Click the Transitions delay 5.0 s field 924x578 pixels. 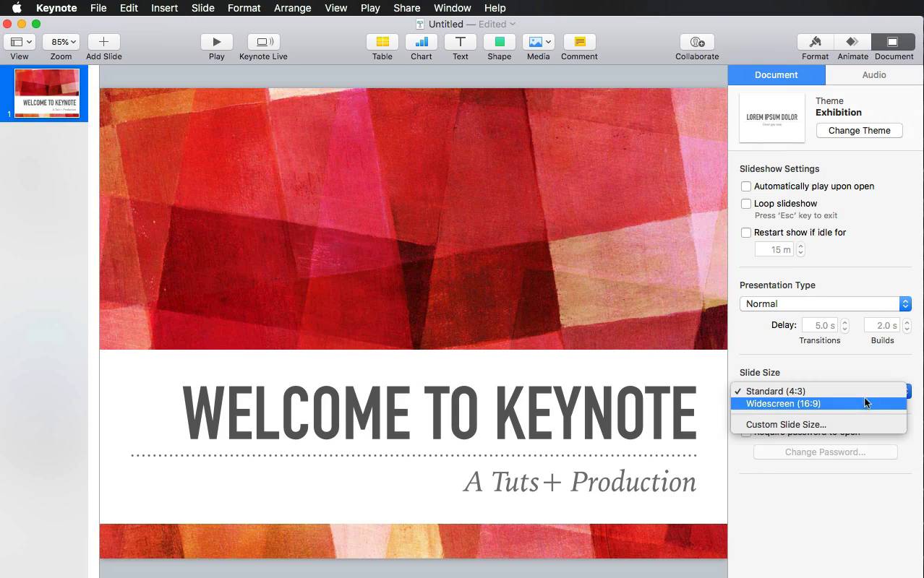(x=820, y=326)
